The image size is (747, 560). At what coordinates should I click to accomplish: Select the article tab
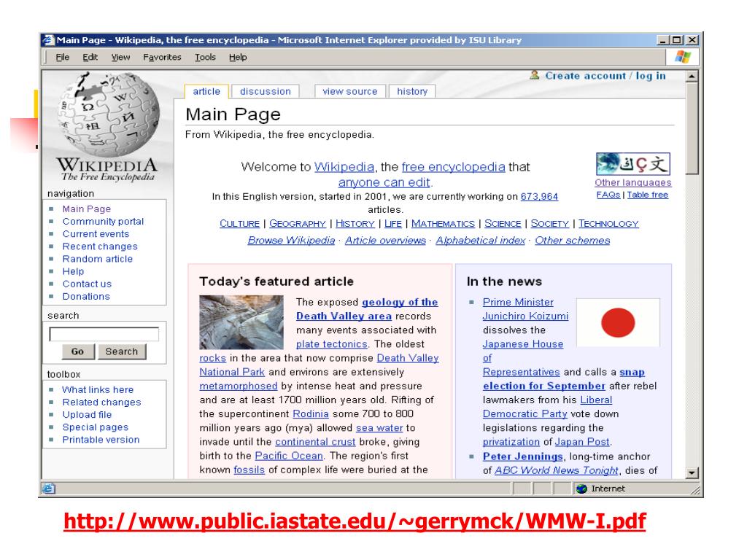click(206, 91)
